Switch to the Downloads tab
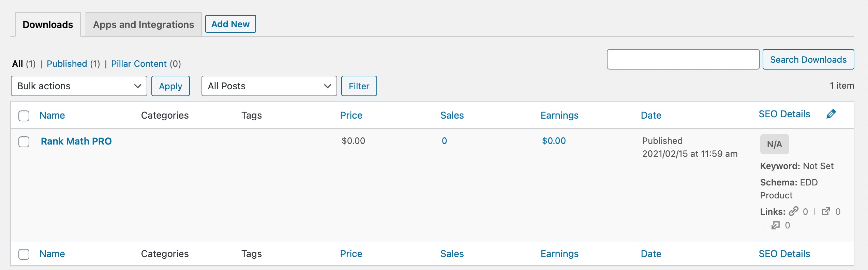868x270 pixels. pos(48,25)
